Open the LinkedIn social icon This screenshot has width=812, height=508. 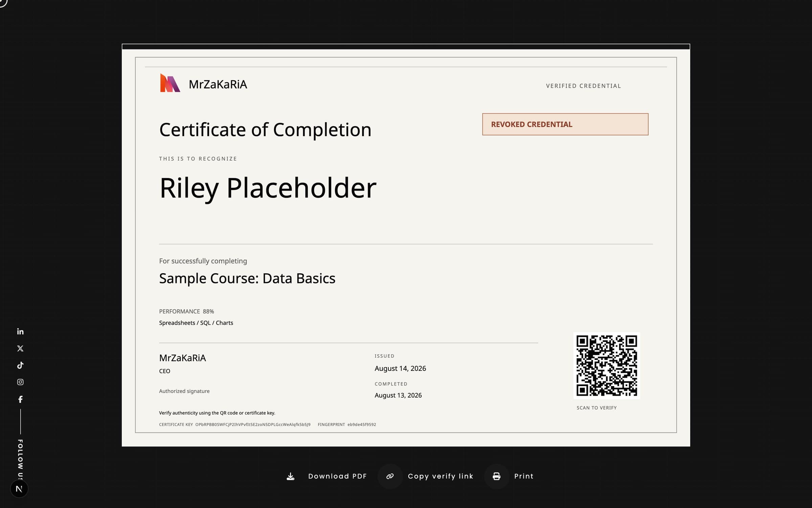click(x=20, y=331)
